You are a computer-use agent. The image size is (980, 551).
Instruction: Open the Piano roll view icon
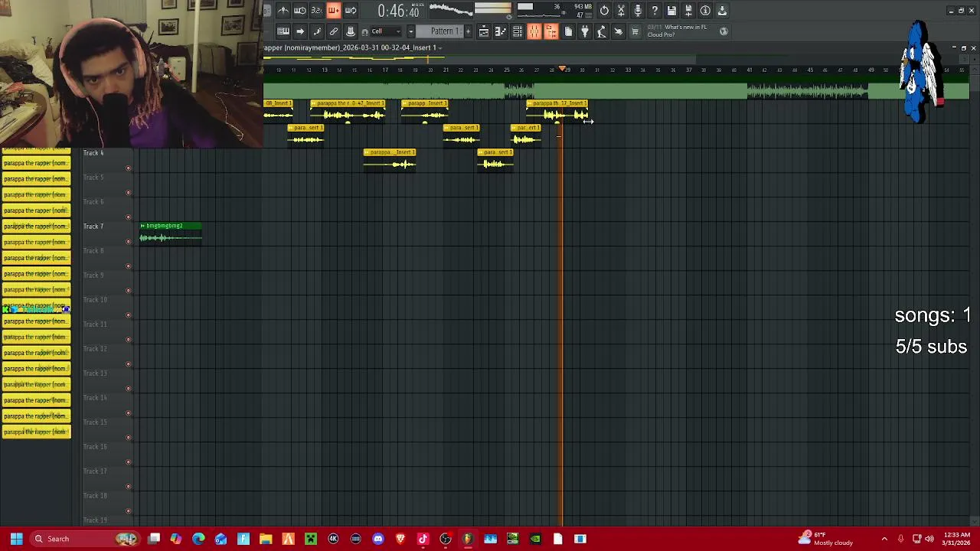[x=501, y=31]
